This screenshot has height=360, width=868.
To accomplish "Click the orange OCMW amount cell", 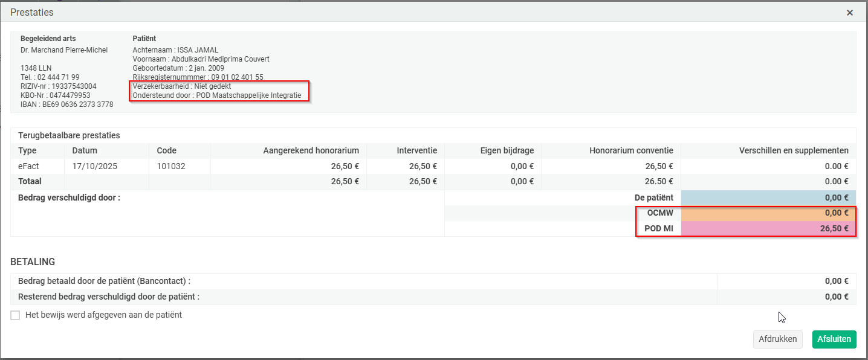I will pyautogui.click(x=768, y=213).
